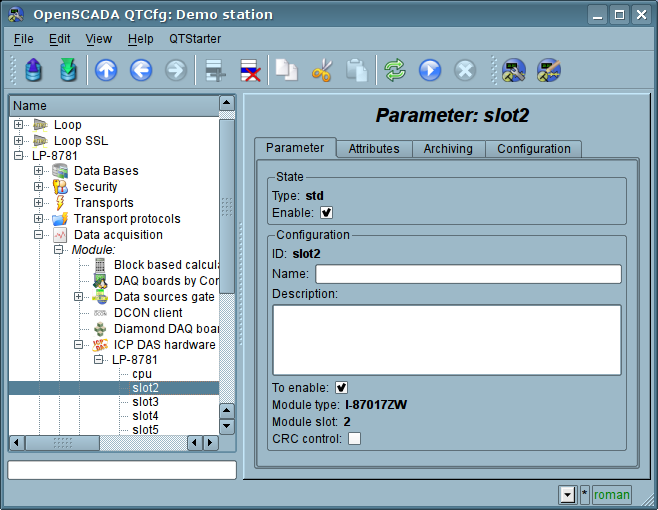
Task: Click the Back navigation arrow icon
Action: point(141,70)
